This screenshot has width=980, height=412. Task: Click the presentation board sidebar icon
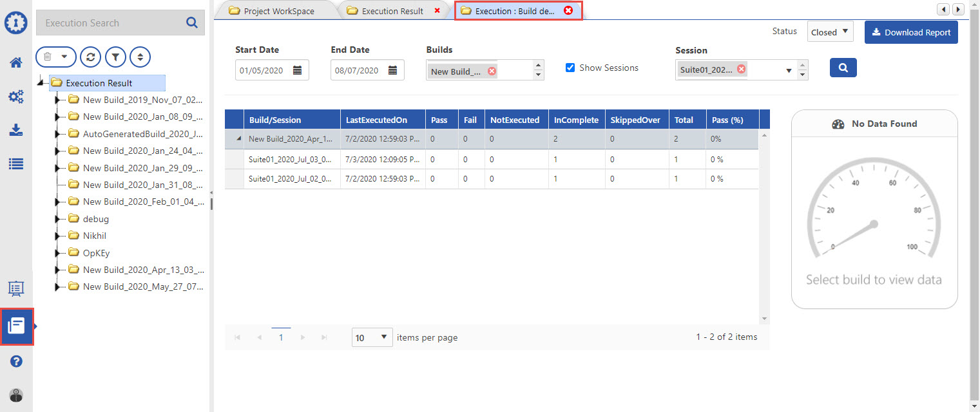(x=16, y=290)
